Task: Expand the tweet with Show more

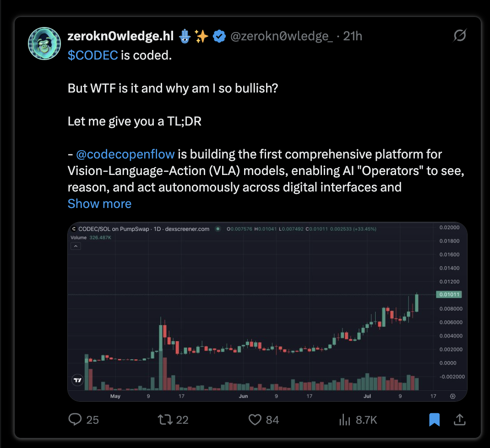Action: click(x=100, y=204)
